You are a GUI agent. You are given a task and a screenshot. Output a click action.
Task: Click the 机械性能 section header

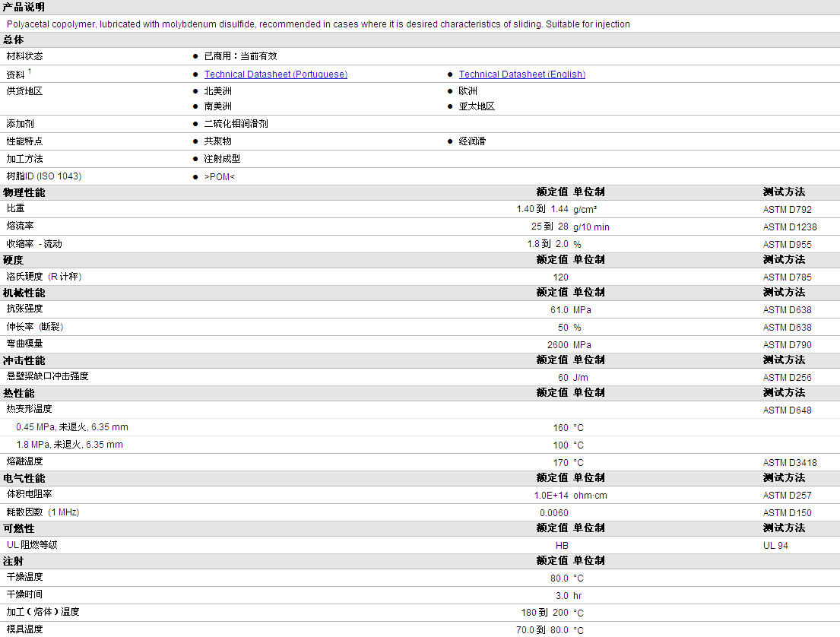point(24,293)
